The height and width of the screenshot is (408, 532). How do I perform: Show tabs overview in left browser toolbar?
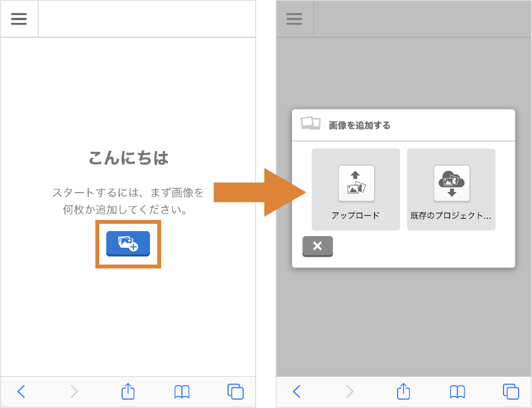point(235,391)
